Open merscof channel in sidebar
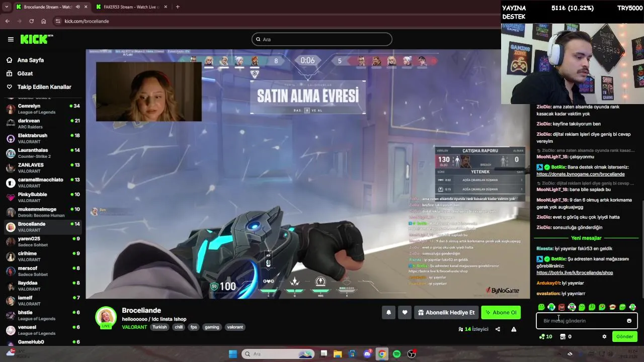 coord(43,271)
